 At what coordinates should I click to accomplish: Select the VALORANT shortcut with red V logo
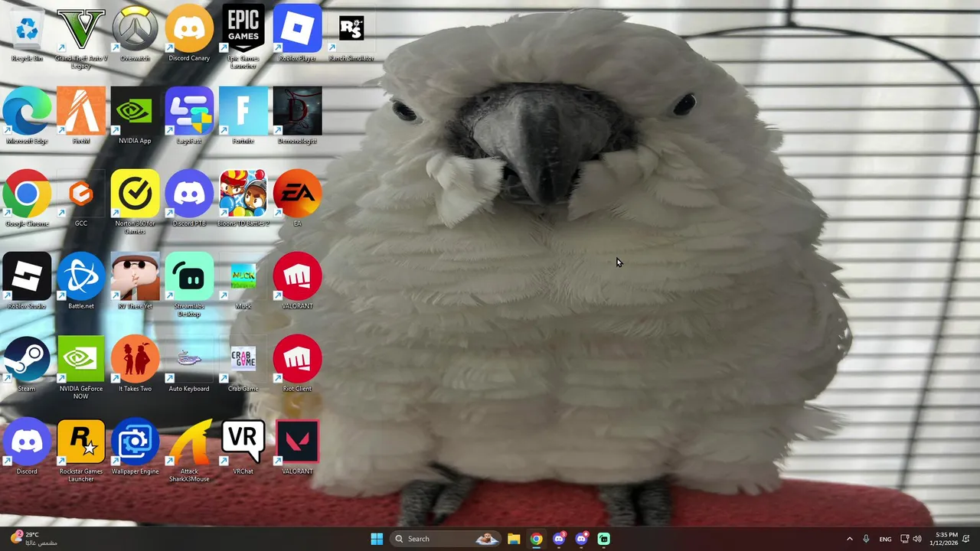click(x=297, y=448)
